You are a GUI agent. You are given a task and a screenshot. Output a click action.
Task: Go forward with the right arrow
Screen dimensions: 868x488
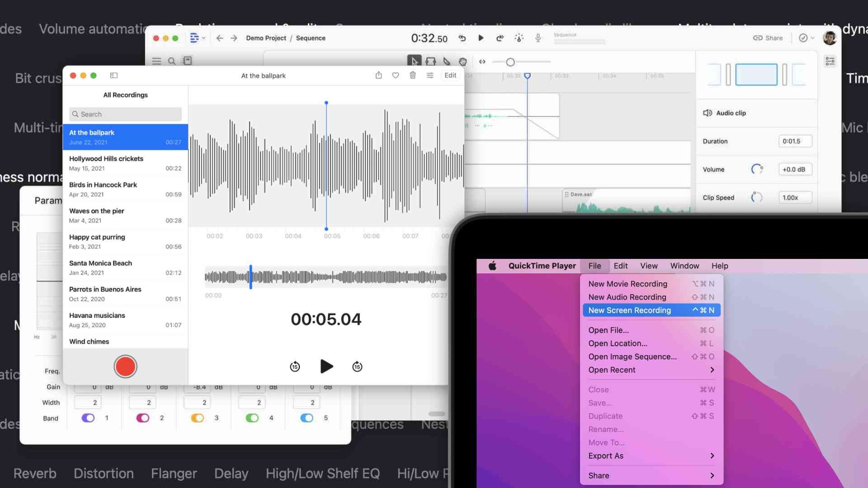pos(234,38)
